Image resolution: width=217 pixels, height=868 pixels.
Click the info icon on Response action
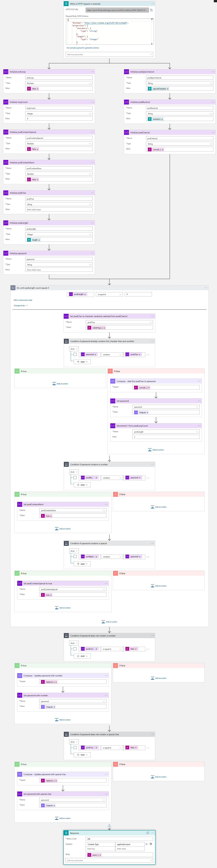click(x=148, y=833)
